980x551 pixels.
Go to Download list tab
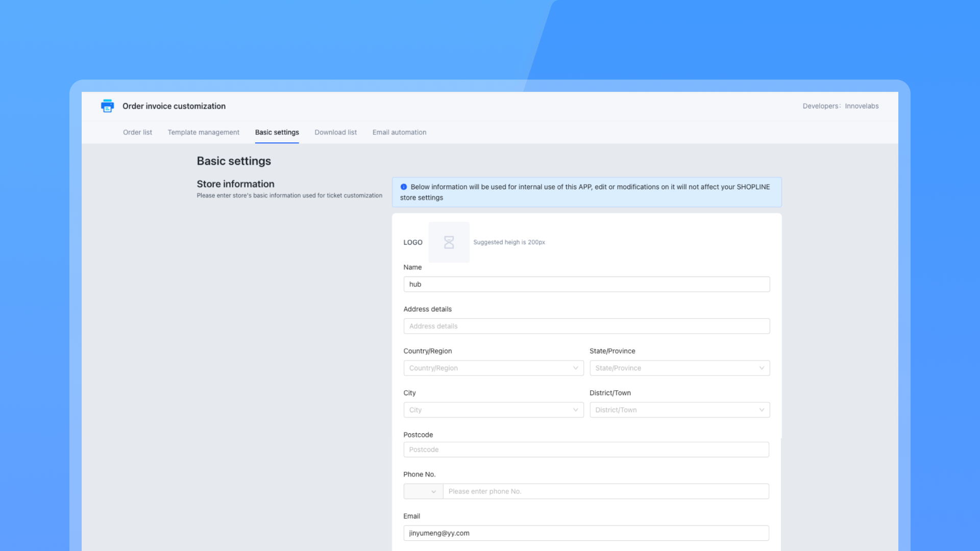click(335, 132)
